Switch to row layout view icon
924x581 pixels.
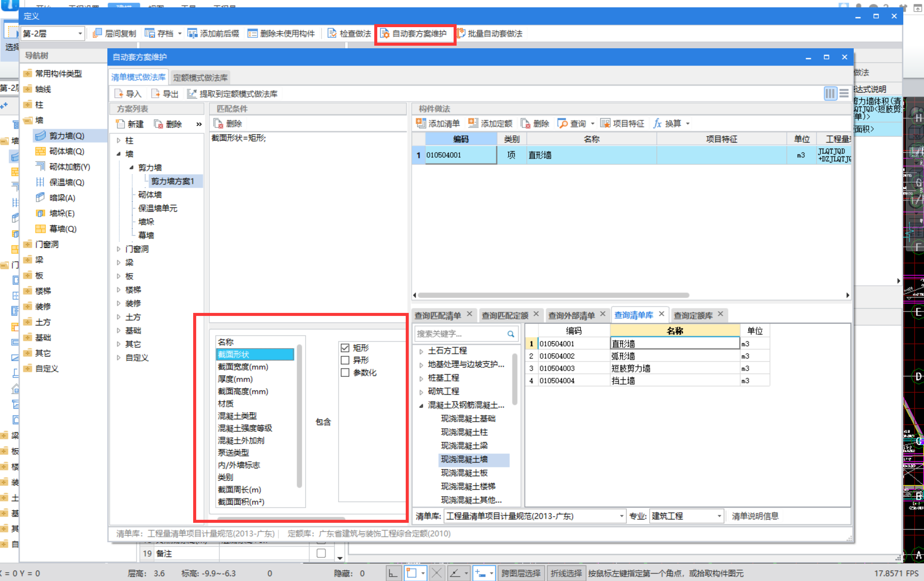point(844,93)
